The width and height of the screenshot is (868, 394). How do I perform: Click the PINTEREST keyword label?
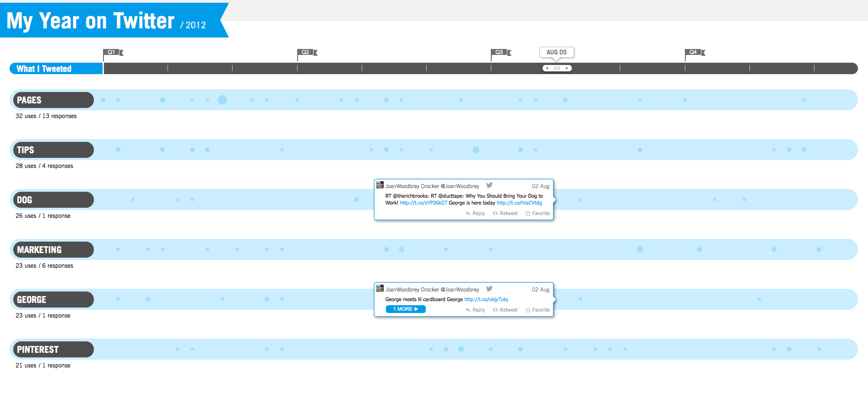pyautogui.click(x=53, y=349)
